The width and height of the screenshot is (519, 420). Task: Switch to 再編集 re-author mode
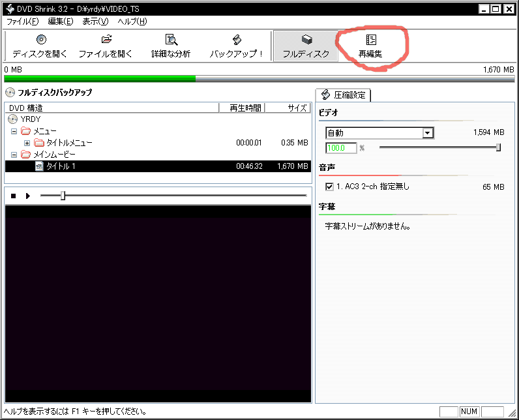[x=370, y=46]
